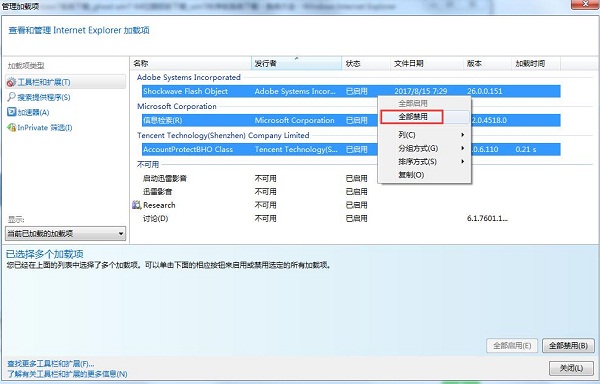Click the arrow beside 列(C)
Image resolution: width=600 pixels, height=384 pixels.
(x=463, y=135)
